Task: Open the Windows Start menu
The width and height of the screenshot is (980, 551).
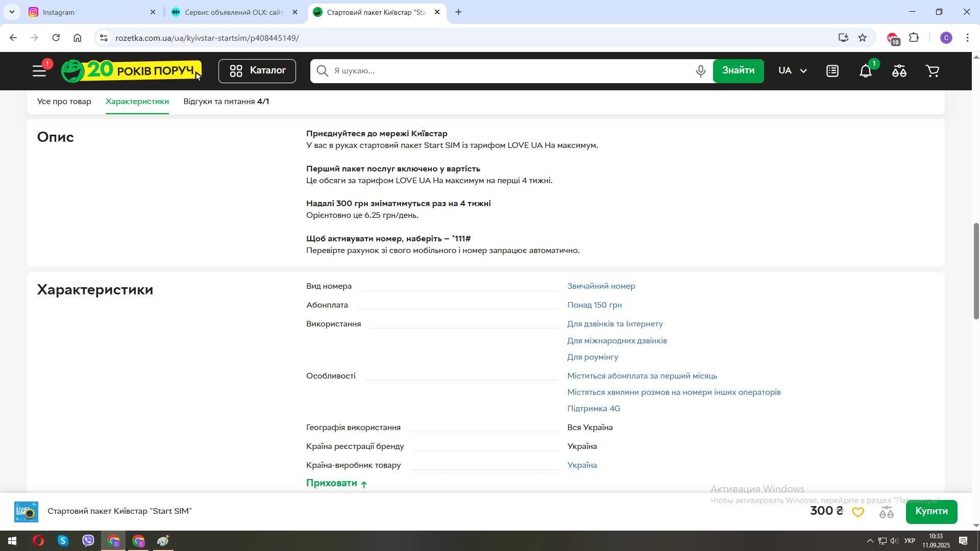Action: coord(12,541)
